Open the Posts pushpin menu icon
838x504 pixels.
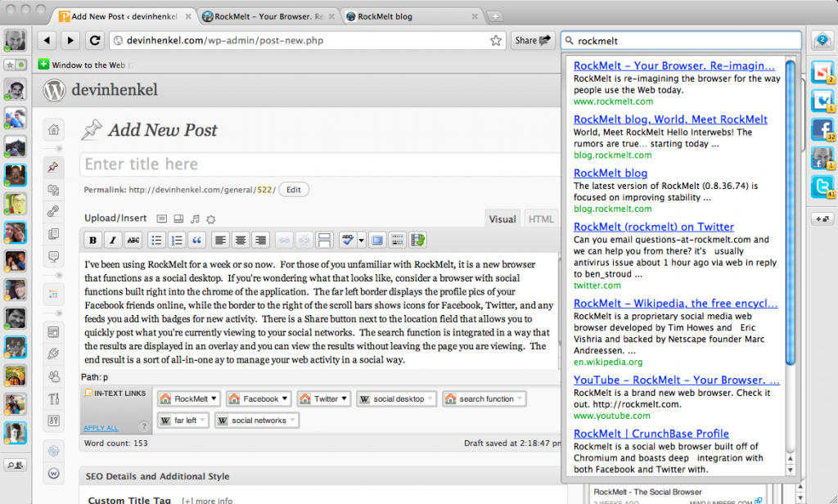coord(53,167)
